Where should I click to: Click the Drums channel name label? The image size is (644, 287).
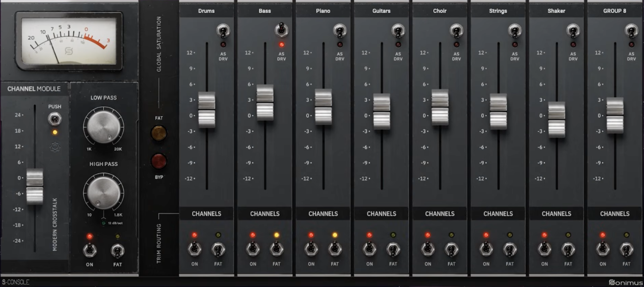(x=206, y=11)
